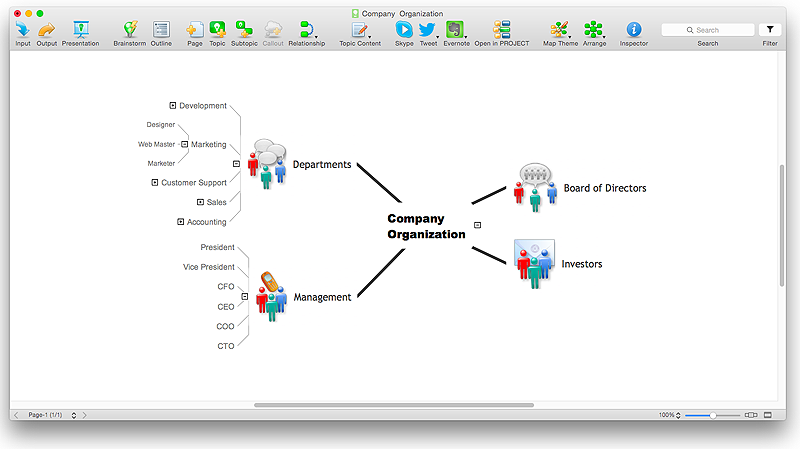Expand the Development branch
Screen dimensions: 800x449
(x=173, y=106)
